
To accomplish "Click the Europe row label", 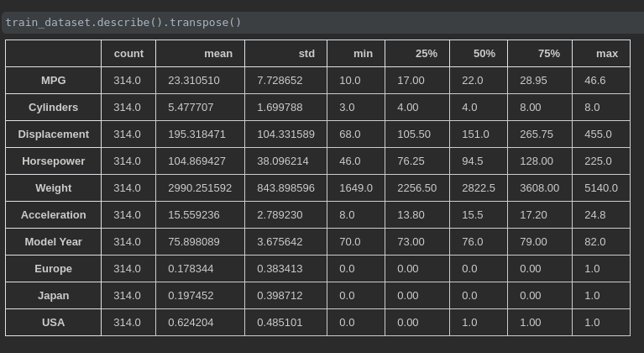I will point(54,269).
